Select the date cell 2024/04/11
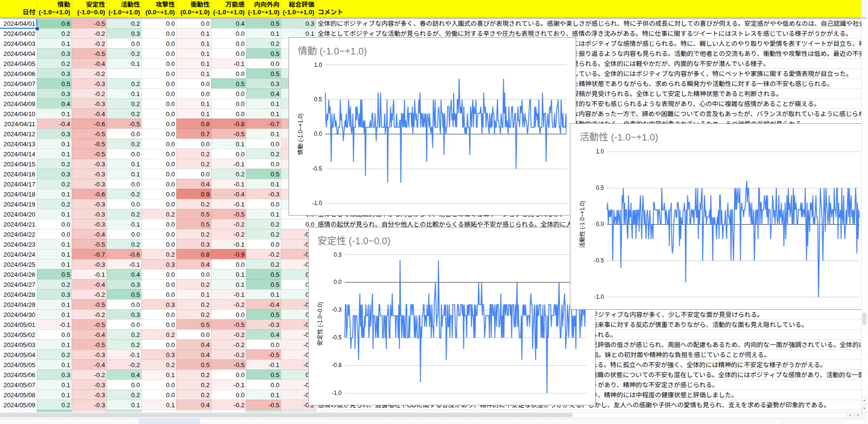 (19, 124)
